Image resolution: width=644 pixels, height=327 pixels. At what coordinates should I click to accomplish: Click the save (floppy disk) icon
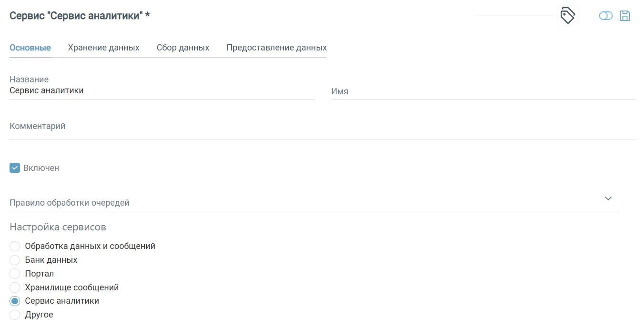point(625,15)
